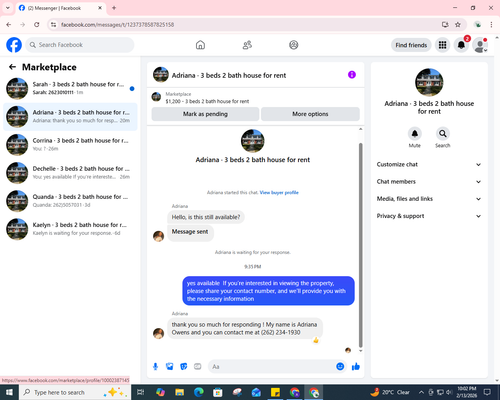
Task: Choose a GIF icon
Action: [198, 367]
